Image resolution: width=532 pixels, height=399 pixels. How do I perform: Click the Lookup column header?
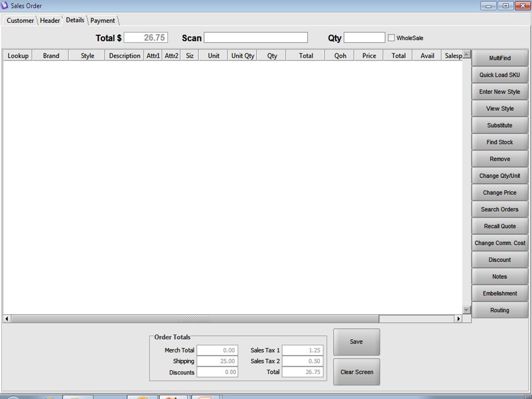[x=18, y=55]
